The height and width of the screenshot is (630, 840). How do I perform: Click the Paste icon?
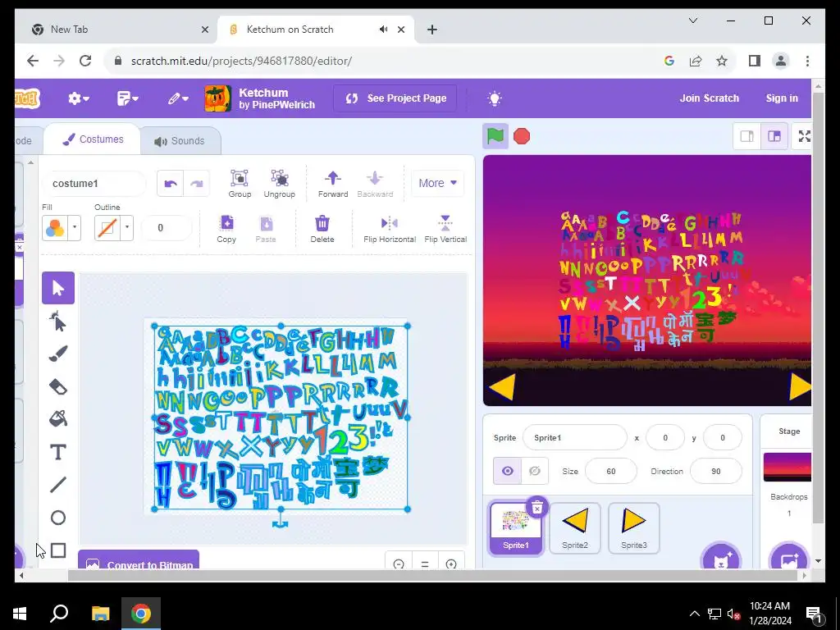click(266, 229)
